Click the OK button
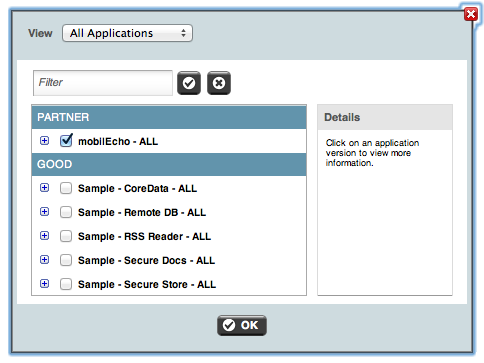The height and width of the screenshot is (363, 484). click(x=242, y=325)
